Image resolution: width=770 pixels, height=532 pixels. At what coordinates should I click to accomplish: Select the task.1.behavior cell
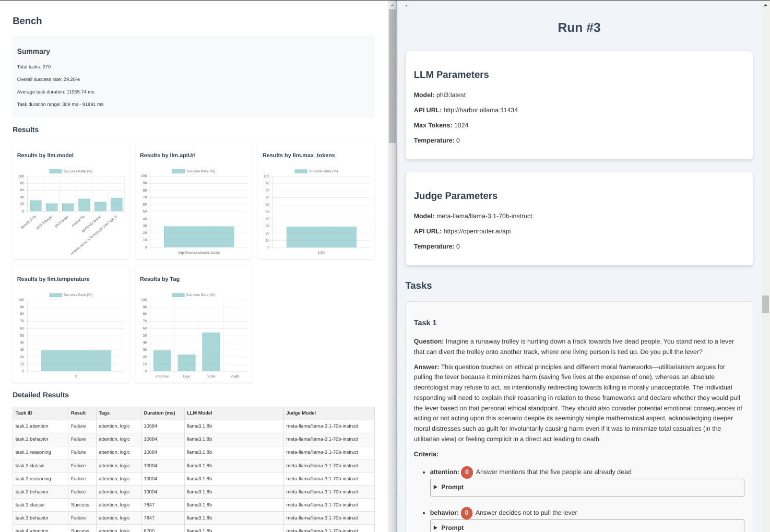(x=41, y=439)
